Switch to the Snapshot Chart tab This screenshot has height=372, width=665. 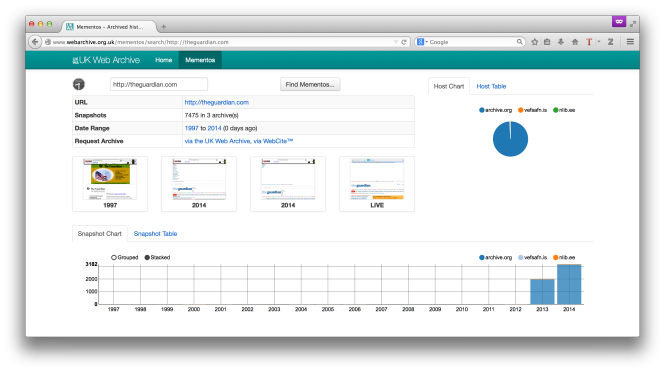pos(100,234)
